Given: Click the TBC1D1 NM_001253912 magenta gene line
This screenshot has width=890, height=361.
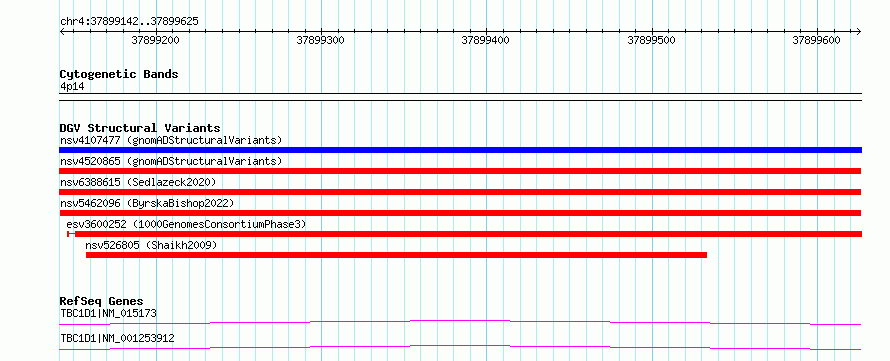Looking at the screenshot, I should (x=460, y=347).
